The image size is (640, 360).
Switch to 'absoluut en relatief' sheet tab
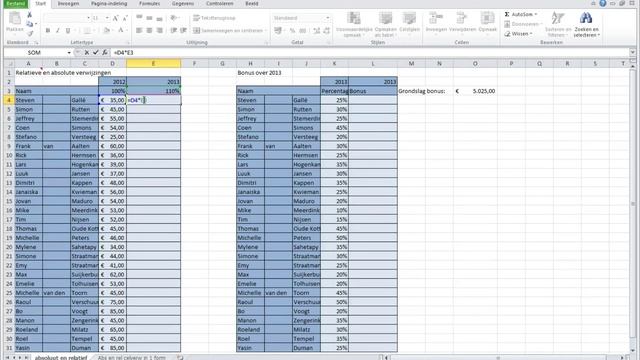click(61, 357)
